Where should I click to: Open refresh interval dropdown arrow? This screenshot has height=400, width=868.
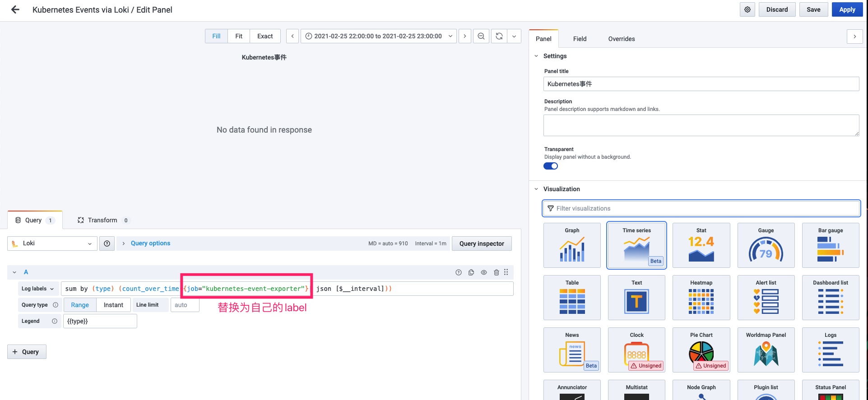coord(514,36)
